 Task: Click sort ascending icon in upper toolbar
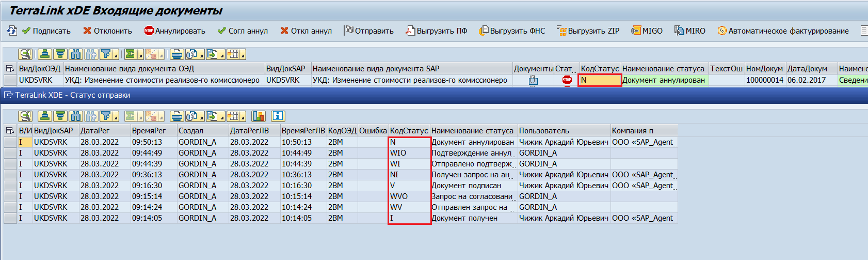coord(44,54)
